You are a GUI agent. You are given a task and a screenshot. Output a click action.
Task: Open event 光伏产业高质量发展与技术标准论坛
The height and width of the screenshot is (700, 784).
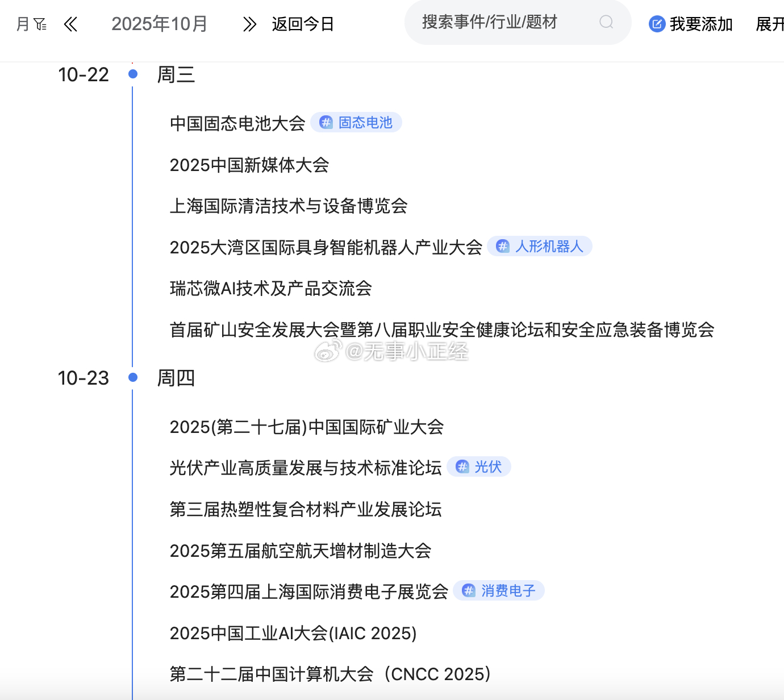(x=306, y=468)
